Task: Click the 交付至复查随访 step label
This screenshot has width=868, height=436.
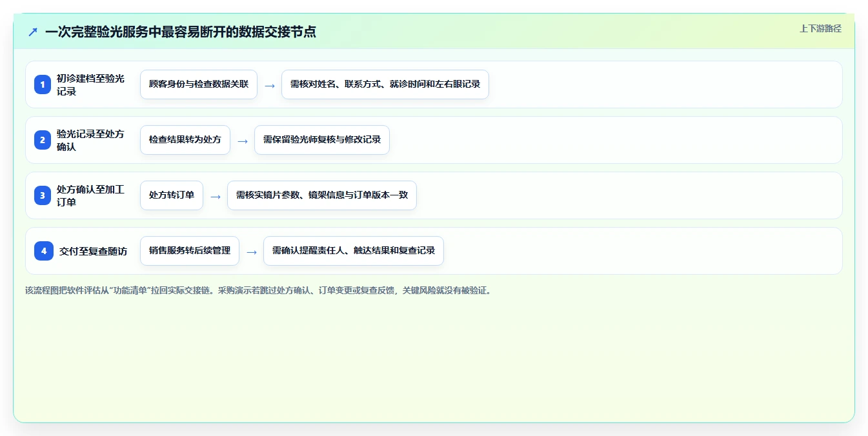Action: [93, 251]
